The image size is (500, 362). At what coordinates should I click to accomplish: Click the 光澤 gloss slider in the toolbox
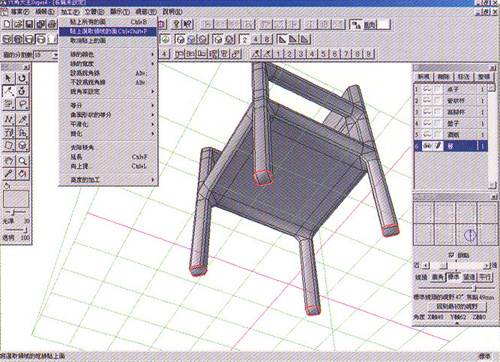pyautogui.click(x=15, y=212)
